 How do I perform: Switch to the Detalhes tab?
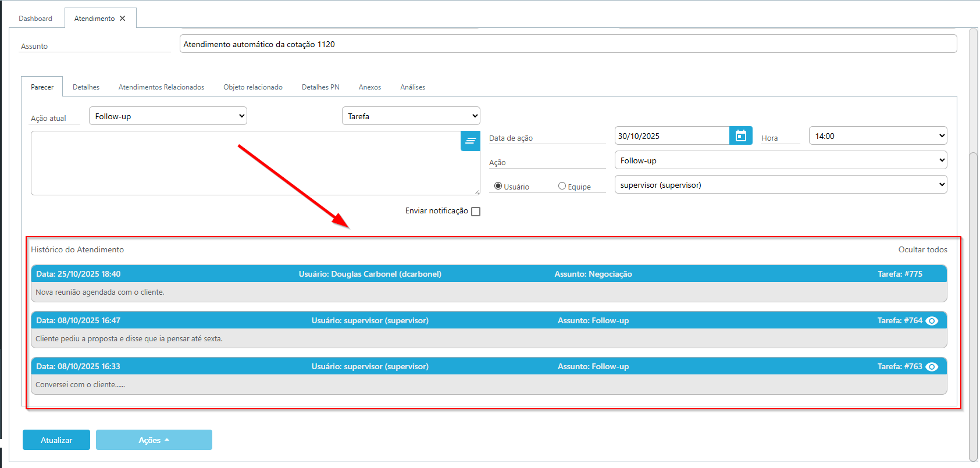(x=86, y=87)
